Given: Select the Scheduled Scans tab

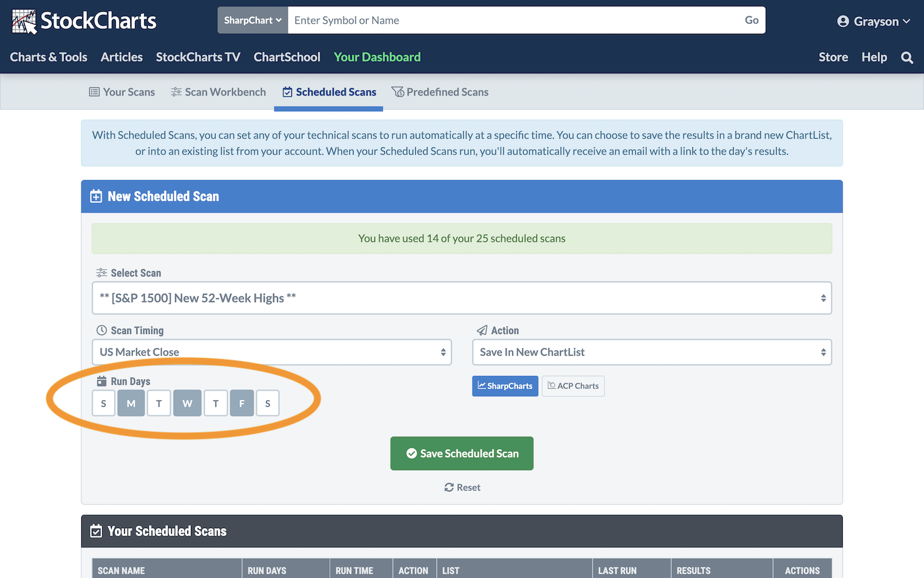Looking at the screenshot, I should click(329, 92).
